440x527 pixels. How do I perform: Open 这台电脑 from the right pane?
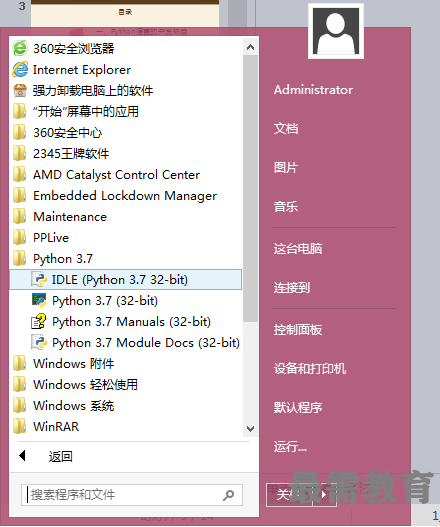point(298,249)
